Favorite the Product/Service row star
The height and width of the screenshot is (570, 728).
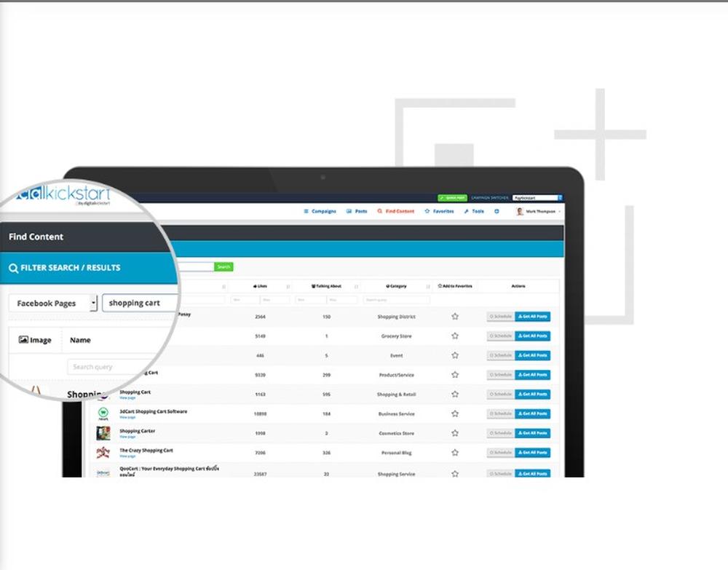coord(455,375)
